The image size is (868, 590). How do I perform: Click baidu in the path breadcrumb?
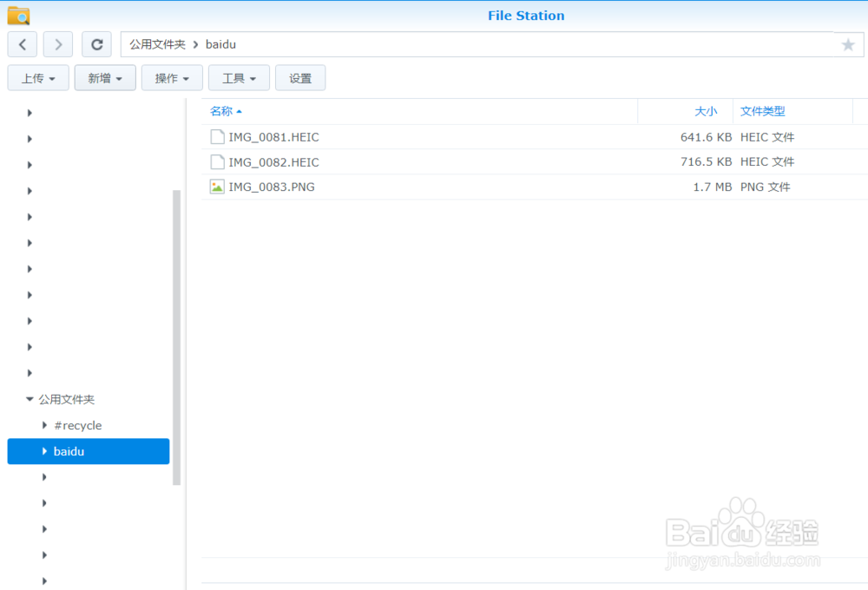(x=220, y=44)
